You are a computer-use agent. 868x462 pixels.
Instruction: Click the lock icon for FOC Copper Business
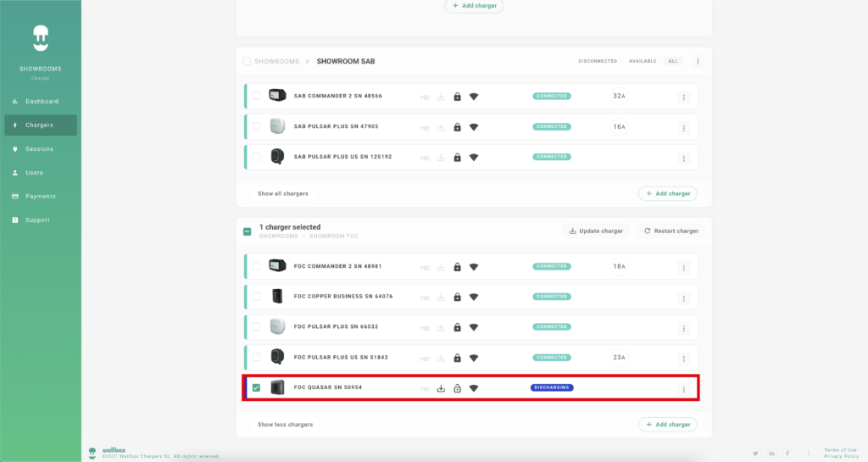pos(457,297)
